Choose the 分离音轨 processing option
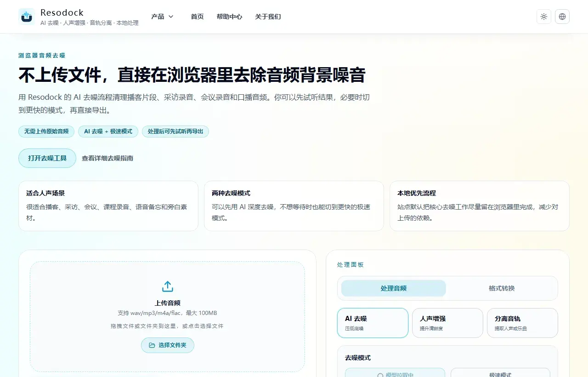Image resolution: width=588 pixels, height=377 pixels. pyautogui.click(x=522, y=323)
